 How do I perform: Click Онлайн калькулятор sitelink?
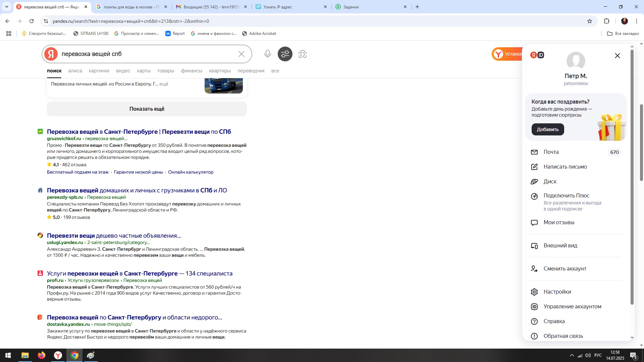click(x=191, y=172)
